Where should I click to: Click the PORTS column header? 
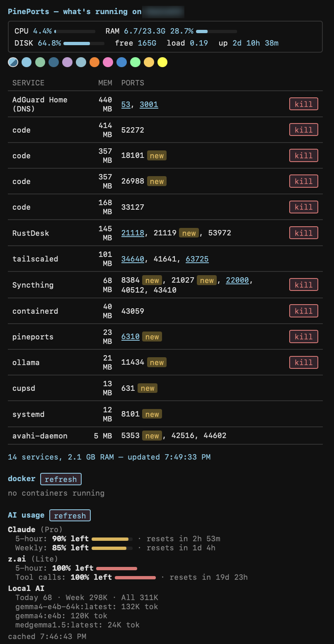(133, 83)
